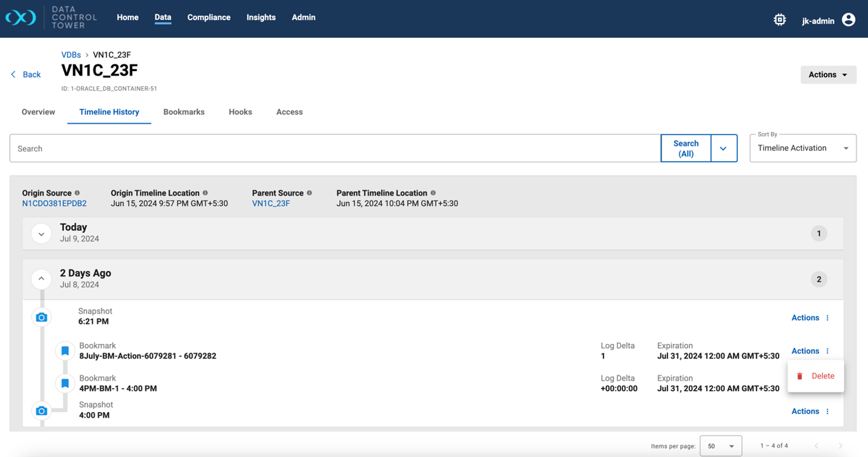
Task: Click the N1CDO381EPDB2 origin source link
Action: coord(54,204)
